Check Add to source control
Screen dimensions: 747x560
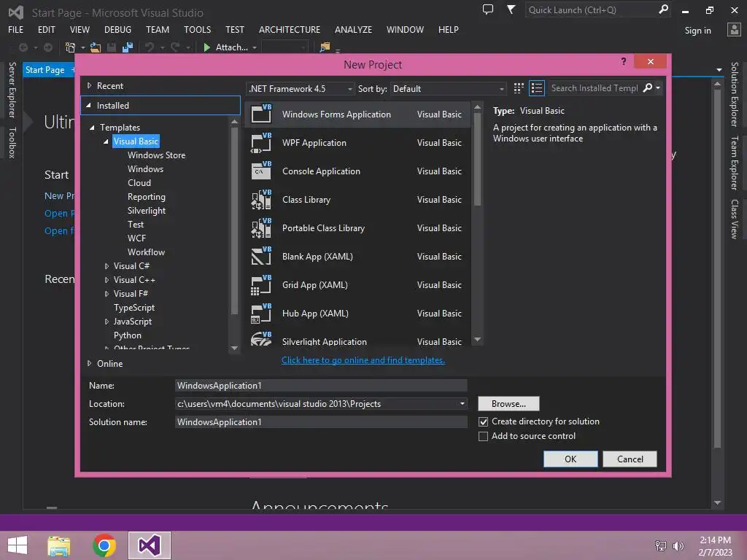tap(483, 436)
